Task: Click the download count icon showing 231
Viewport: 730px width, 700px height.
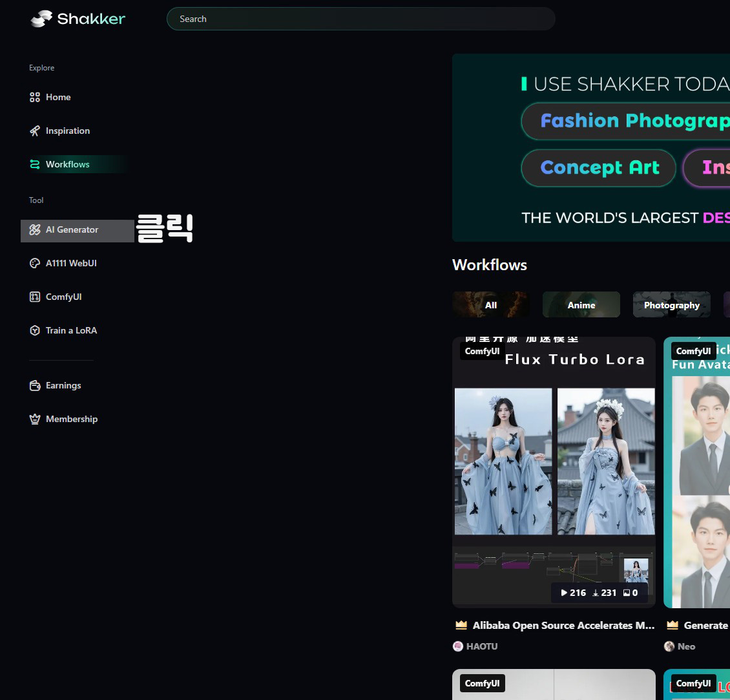Action: point(596,593)
